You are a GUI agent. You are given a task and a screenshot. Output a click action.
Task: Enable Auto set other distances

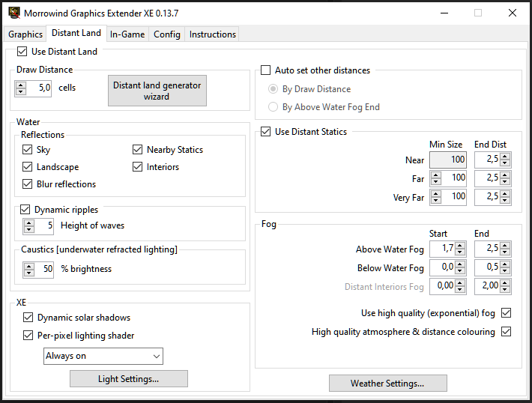(x=265, y=70)
